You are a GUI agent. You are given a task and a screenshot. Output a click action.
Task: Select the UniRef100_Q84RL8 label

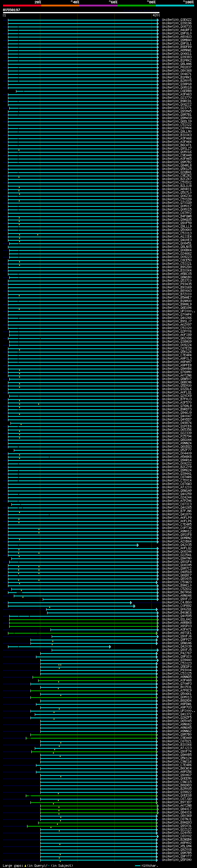point(176,165)
